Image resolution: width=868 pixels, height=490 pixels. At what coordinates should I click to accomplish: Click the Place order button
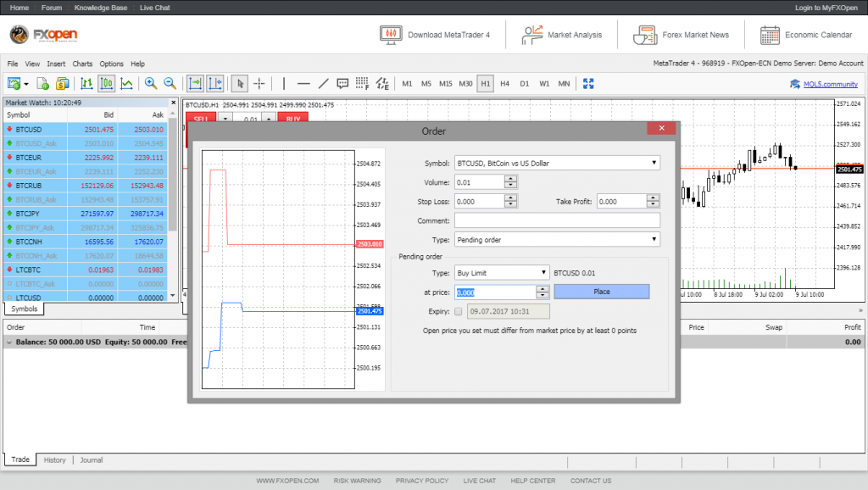602,292
